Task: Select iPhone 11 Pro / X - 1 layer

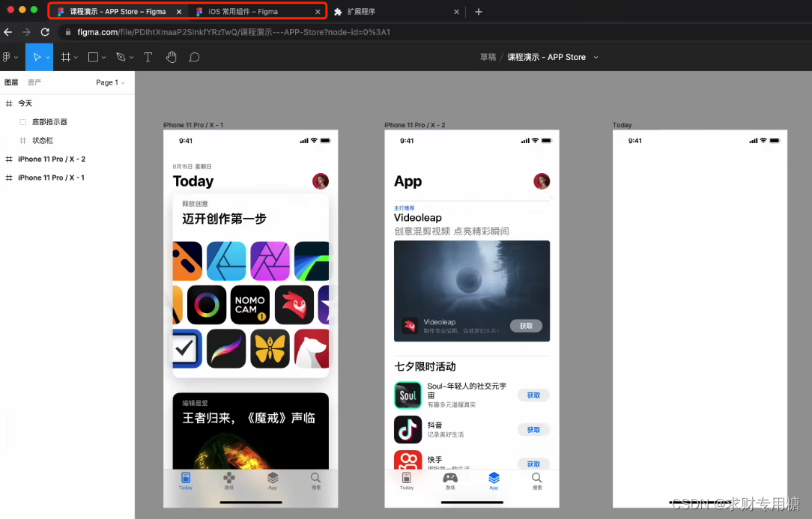Action: pos(67,177)
